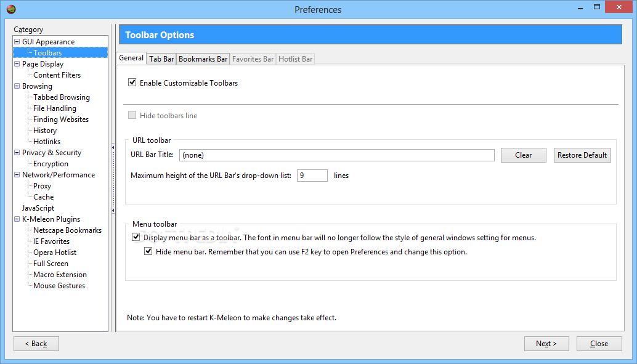637x364 pixels.
Task: Open Full Screen plugin settings
Action: pyautogui.click(x=51, y=263)
